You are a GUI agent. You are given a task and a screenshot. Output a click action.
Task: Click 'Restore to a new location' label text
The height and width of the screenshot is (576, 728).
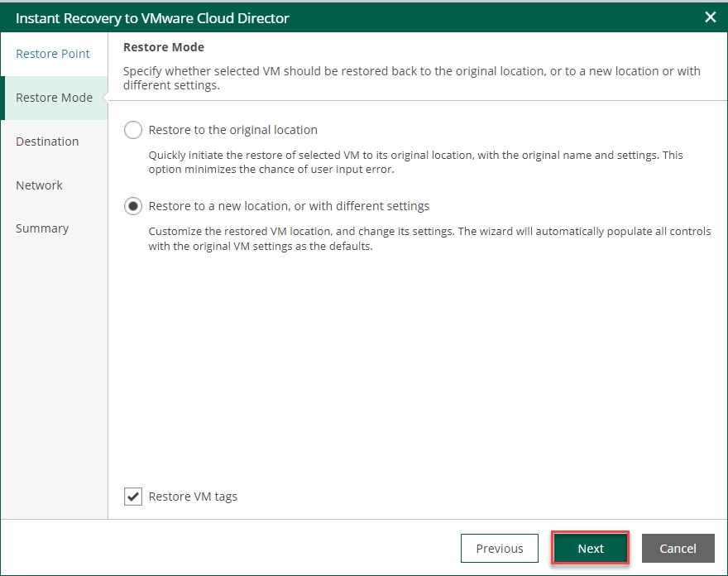[x=289, y=206]
